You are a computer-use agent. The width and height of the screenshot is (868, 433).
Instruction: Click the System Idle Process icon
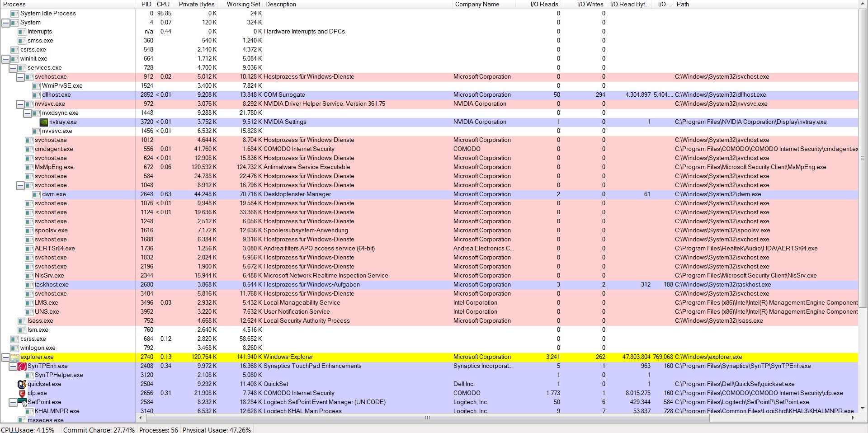(15, 14)
